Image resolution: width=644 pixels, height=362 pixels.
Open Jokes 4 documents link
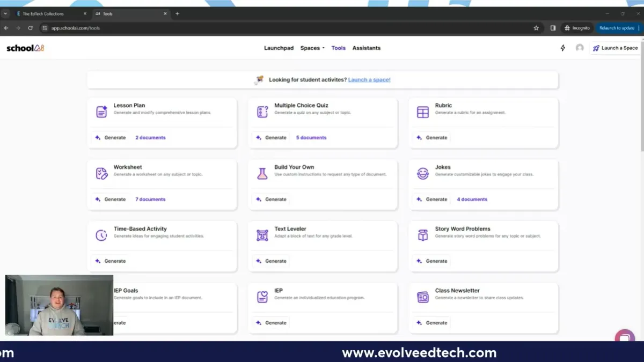(x=472, y=199)
